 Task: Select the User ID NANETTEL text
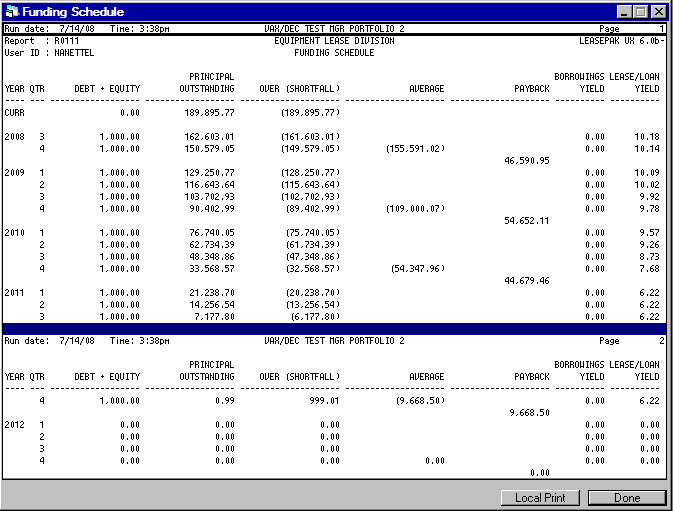tap(74, 53)
